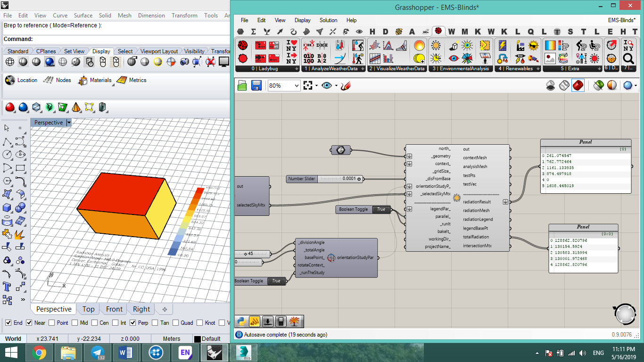644x362 pixels.
Task: Save the Grasshopper file via the disk icon
Action: (256, 85)
